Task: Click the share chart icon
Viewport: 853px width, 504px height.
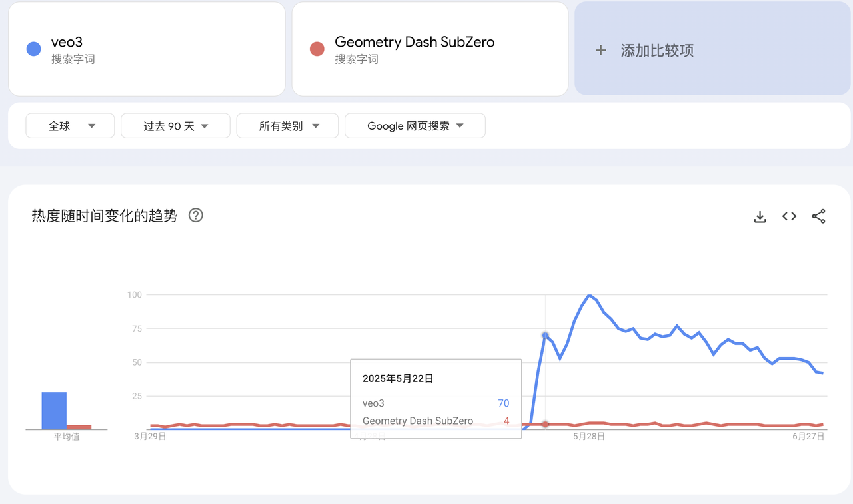Action: (818, 216)
